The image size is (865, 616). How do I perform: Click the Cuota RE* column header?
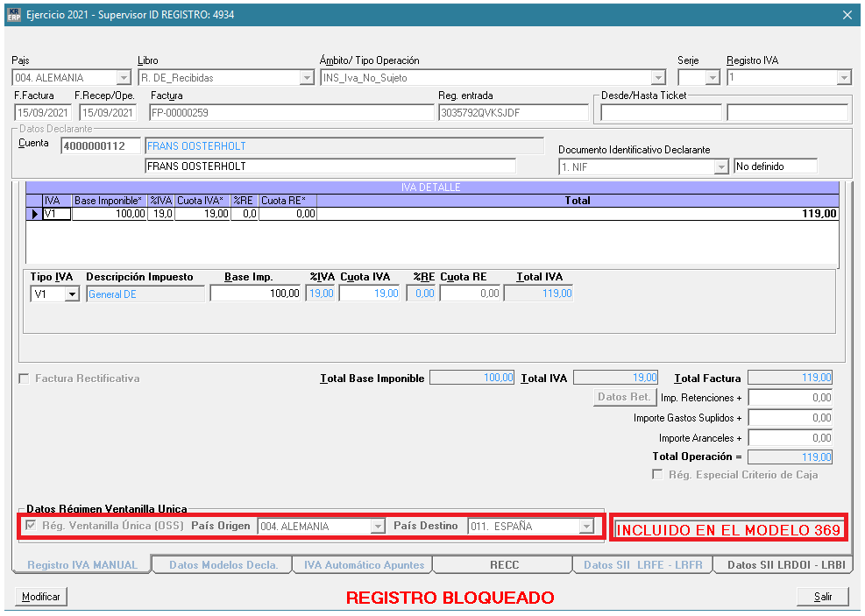click(x=287, y=201)
